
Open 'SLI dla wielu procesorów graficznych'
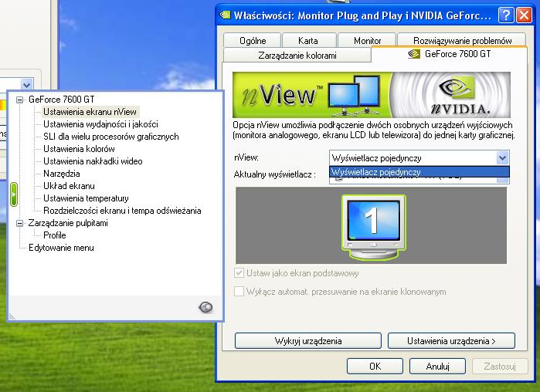pyautogui.click(x=111, y=137)
